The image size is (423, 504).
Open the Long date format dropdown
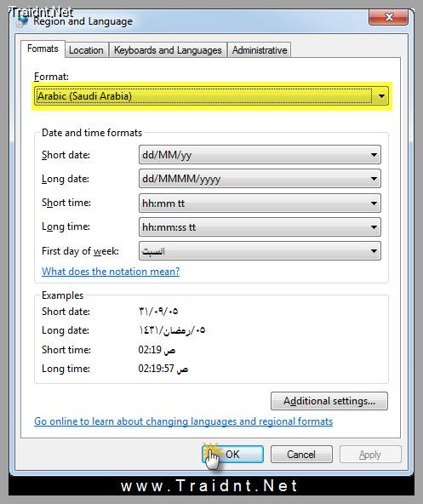374,179
